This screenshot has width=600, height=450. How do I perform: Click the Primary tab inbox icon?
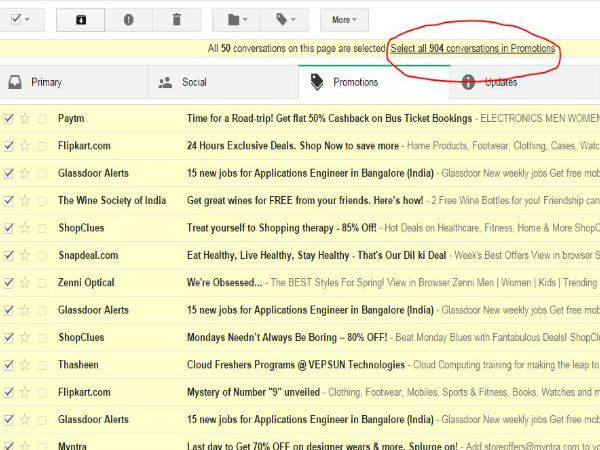point(15,82)
